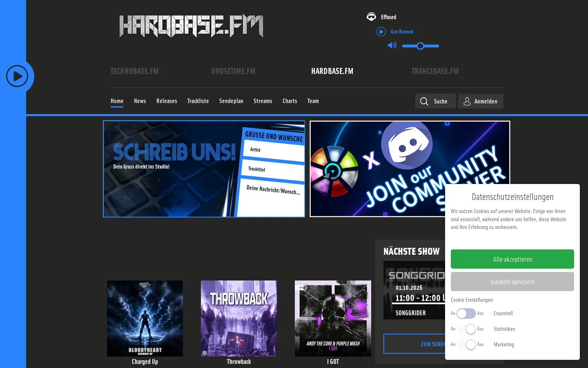Enable the Marketing cookie switch
The width and height of the screenshot is (588, 368).
(x=466, y=345)
